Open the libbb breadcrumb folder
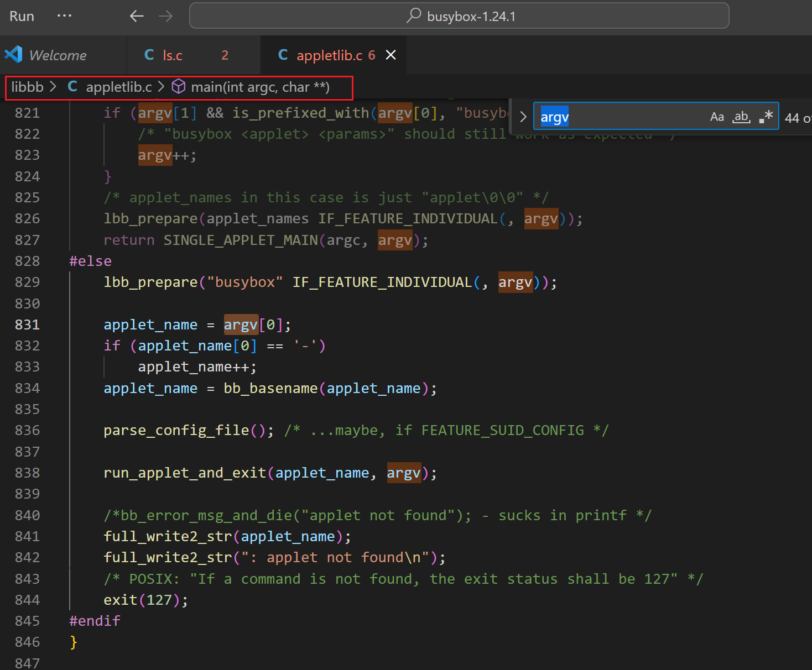The image size is (812, 670). pyautogui.click(x=27, y=87)
